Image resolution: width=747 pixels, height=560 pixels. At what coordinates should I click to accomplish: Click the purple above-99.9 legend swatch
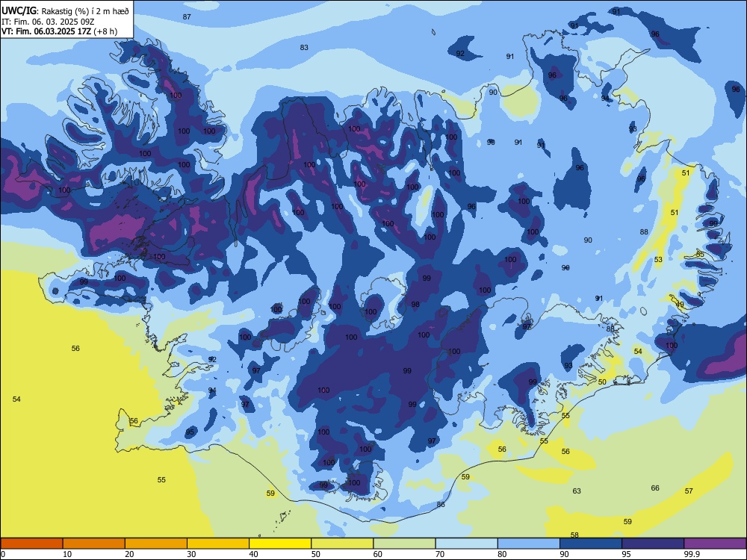point(715,544)
